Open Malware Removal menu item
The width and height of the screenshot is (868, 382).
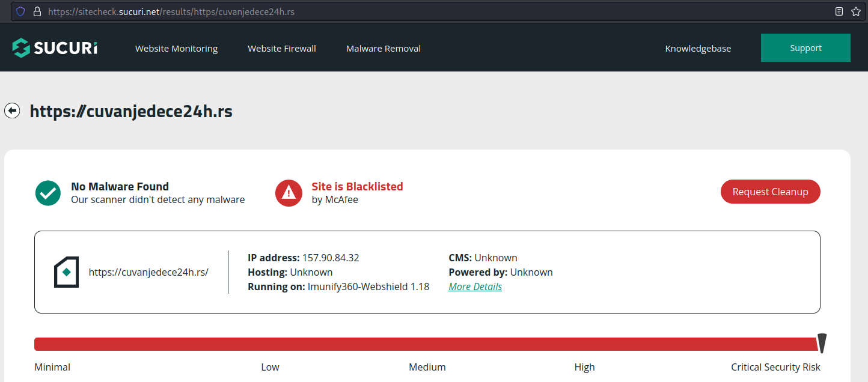[384, 49]
